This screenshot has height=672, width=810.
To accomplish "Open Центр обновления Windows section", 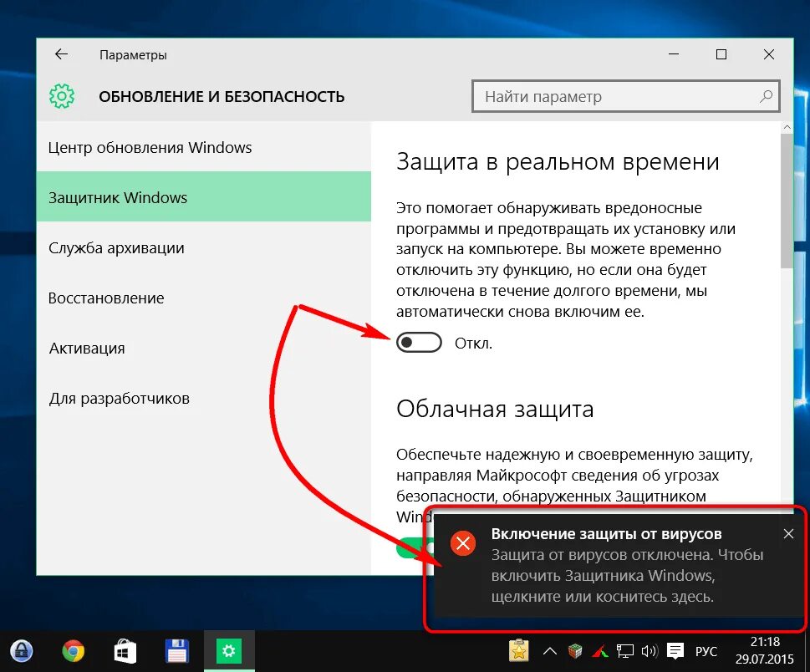I will [203, 148].
